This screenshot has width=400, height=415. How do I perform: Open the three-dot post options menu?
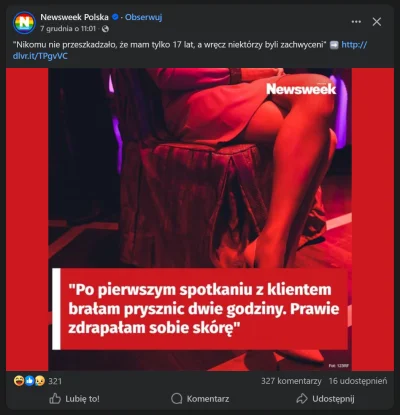click(x=356, y=22)
